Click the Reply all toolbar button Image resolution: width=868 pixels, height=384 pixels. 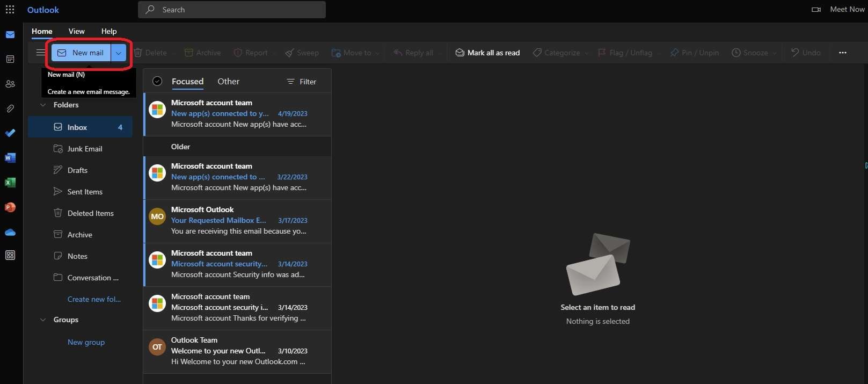[x=413, y=53]
